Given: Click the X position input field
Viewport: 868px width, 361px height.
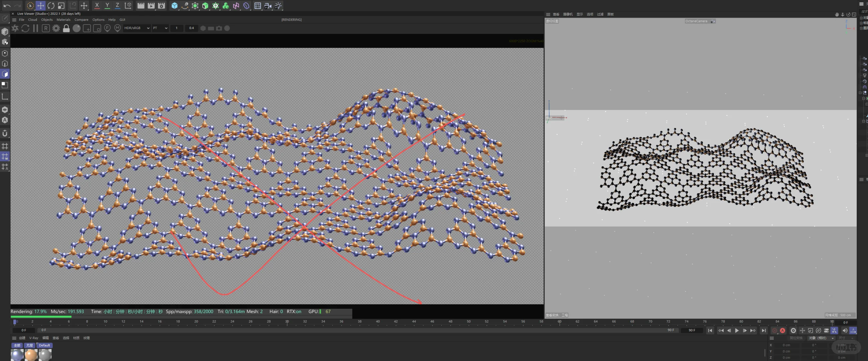Looking at the screenshot, I should pos(786,345).
